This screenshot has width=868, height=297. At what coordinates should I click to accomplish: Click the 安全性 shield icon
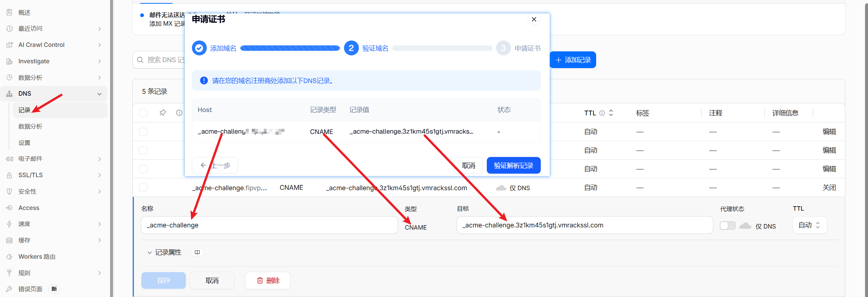point(10,191)
